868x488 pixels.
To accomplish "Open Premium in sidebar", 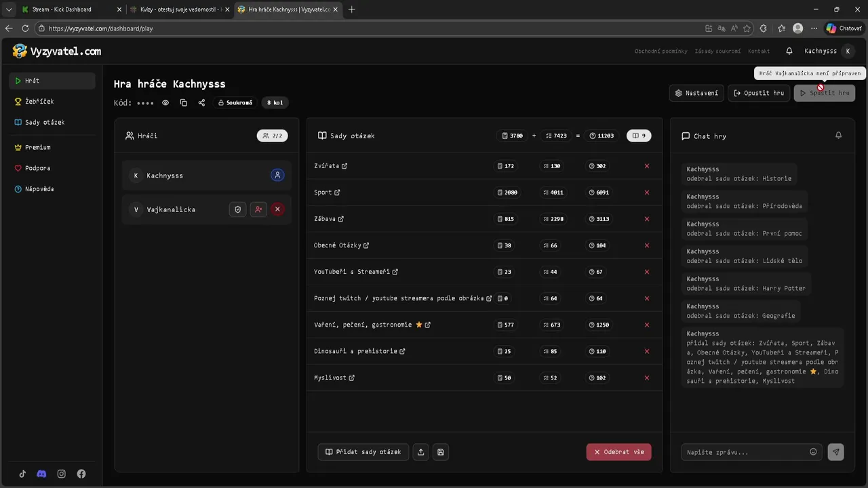I will point(52,147).
